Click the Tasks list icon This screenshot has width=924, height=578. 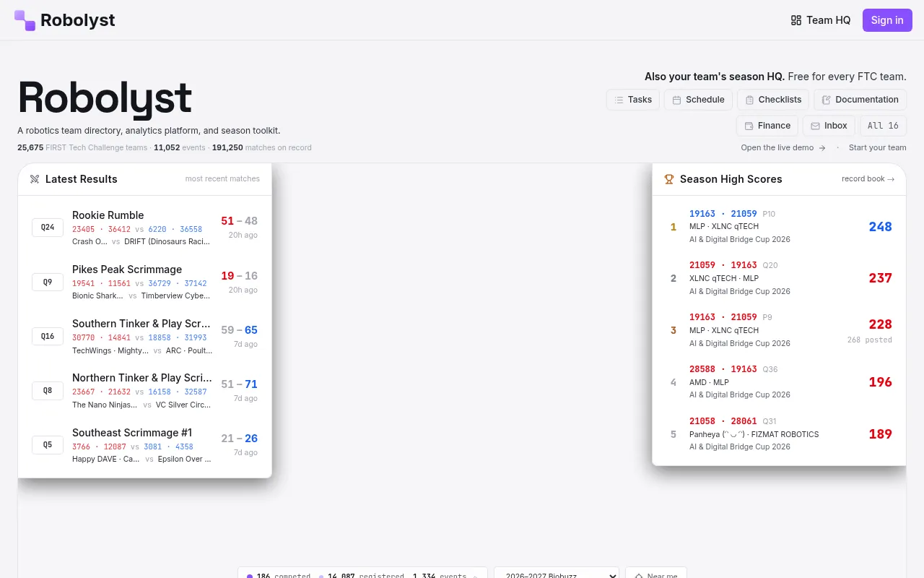(619, 100)
